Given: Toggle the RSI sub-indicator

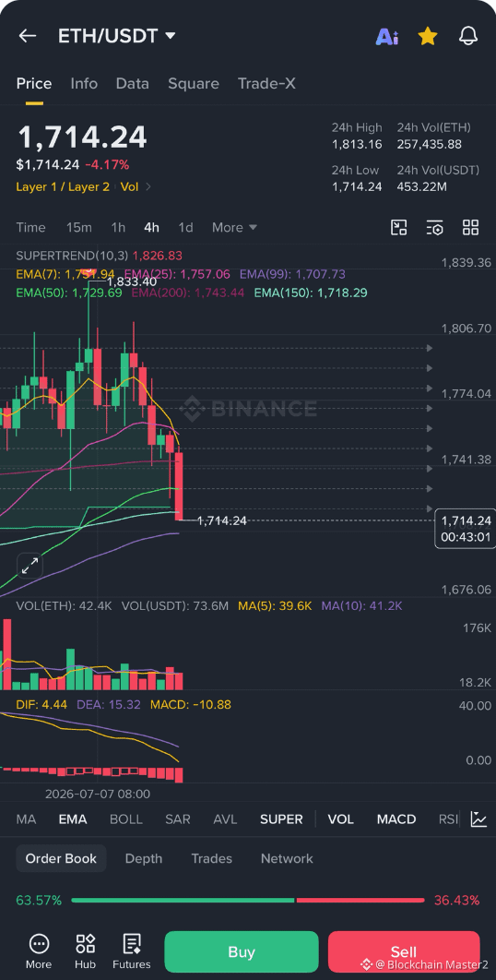Looking at the screenshot, I should point(448,819).
